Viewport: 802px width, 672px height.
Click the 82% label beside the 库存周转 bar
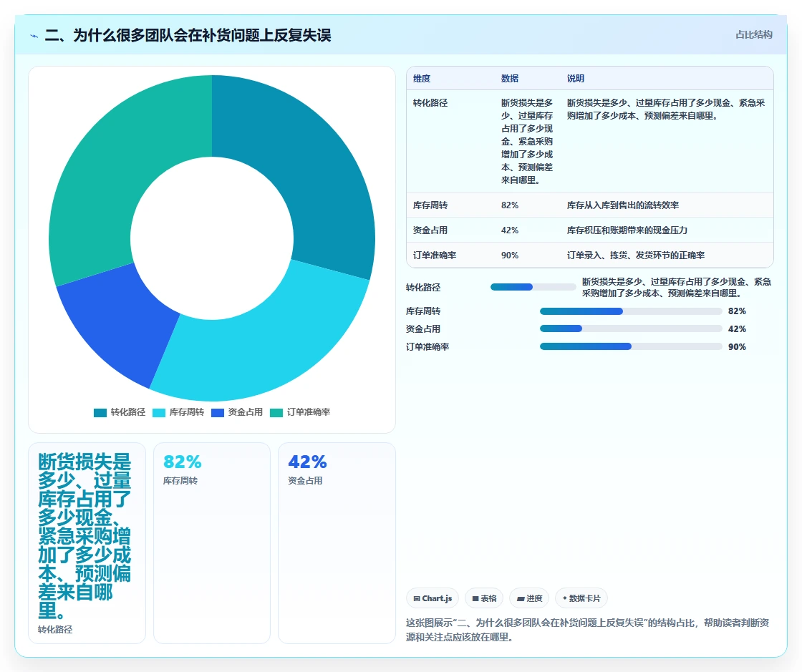click(x=737, y=311)
